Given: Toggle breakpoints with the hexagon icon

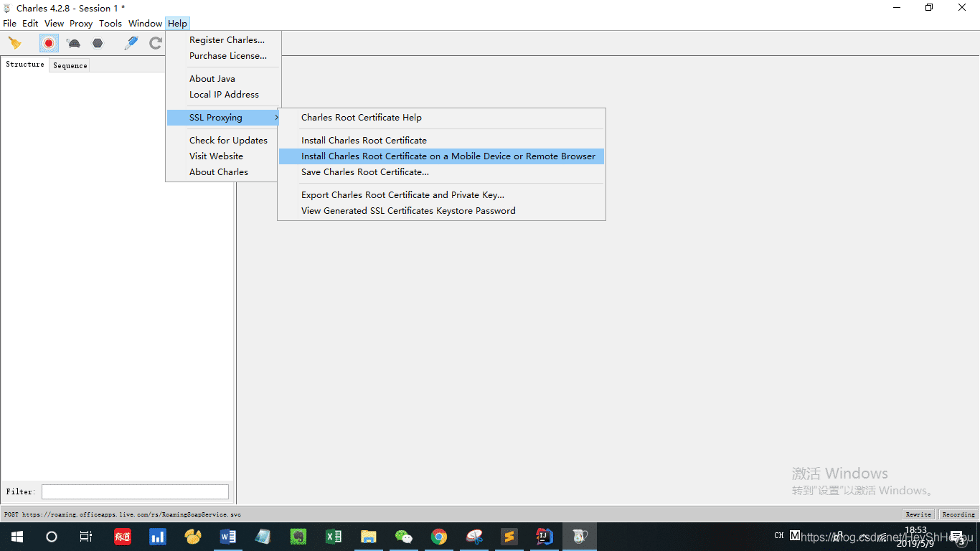Looking at the screenshot, I should [98, 43].
